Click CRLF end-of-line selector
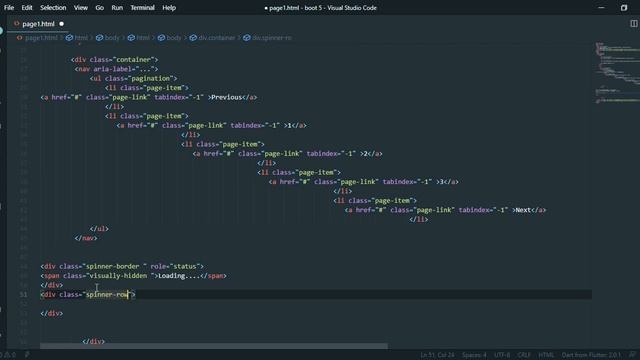The image size is (640, 360). [524, 355]
